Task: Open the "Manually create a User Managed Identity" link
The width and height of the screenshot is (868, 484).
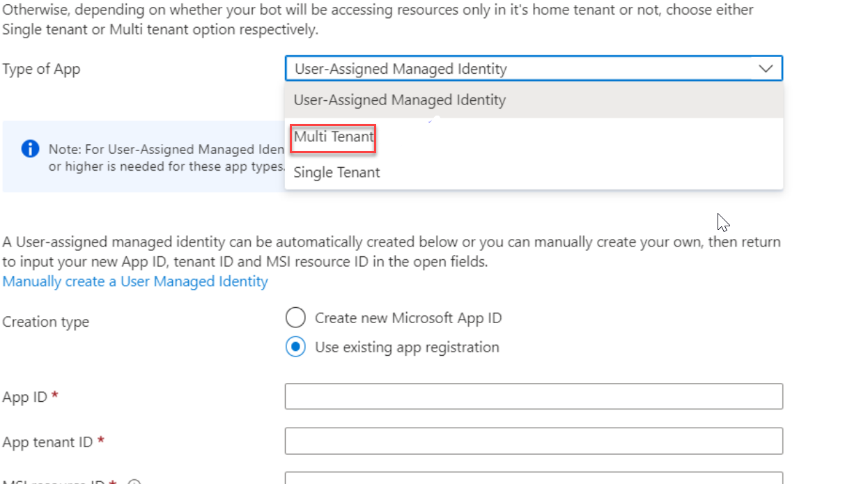Action: (x=134, y=281)
